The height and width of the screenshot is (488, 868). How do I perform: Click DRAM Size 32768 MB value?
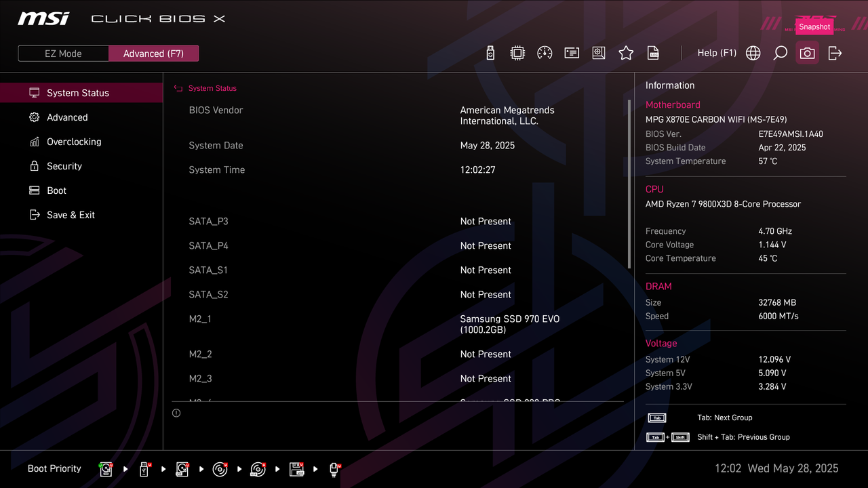777,303
